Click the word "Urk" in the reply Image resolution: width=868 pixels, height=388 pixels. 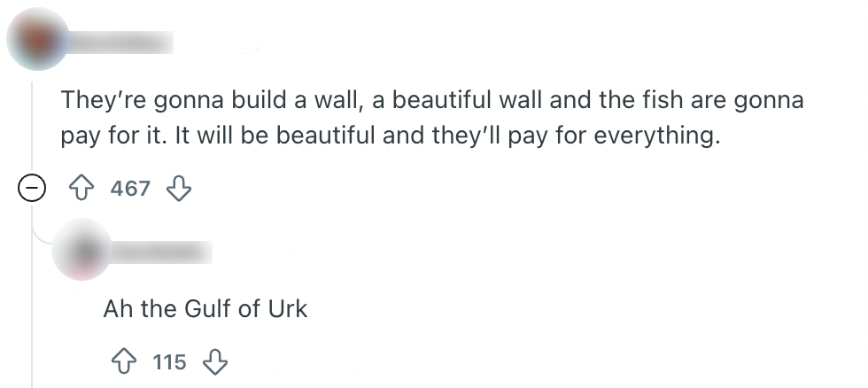(288, 309)
